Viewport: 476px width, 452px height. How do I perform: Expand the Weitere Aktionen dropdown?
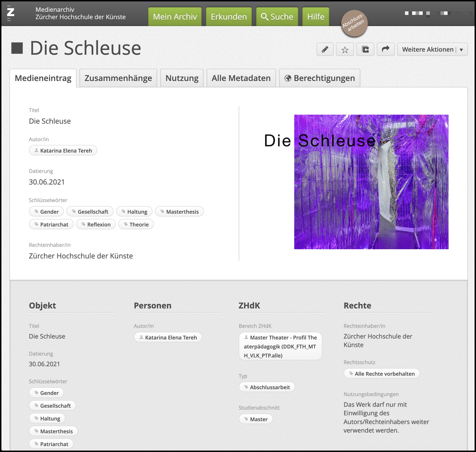(432, 49)
